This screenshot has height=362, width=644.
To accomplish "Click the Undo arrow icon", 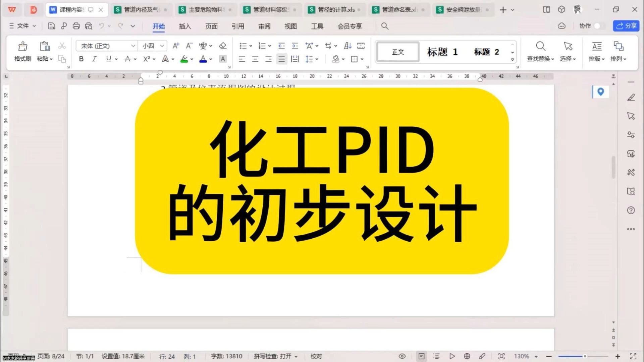I will coord(102,26).
